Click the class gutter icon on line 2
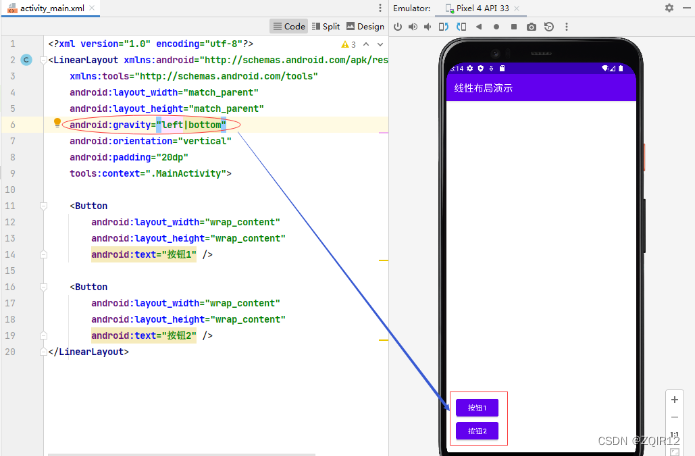The image size is (695, 456). point(27,60)
